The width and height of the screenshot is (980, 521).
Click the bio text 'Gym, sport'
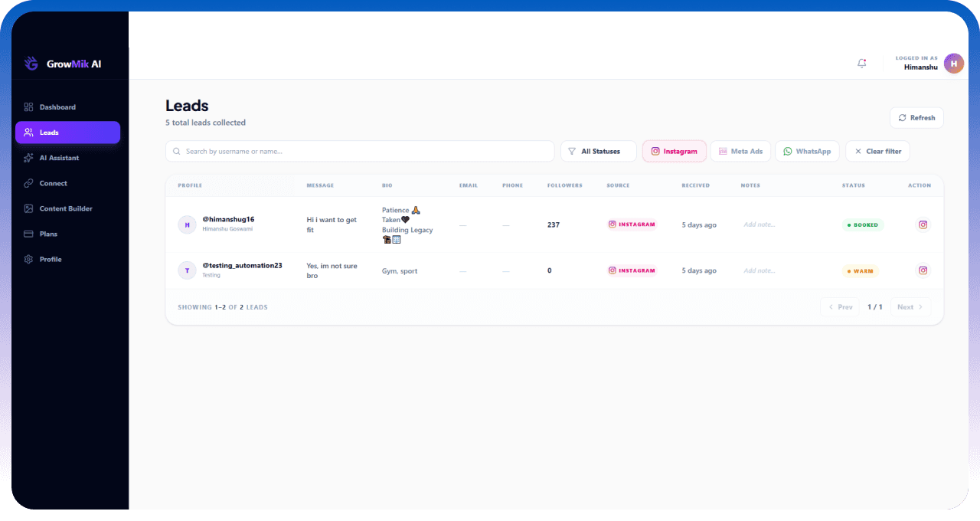point(400,271)
